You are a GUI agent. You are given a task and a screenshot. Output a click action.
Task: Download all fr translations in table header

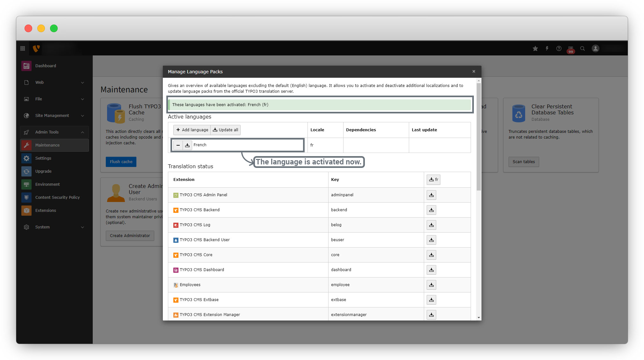click(x=433, y=180)
